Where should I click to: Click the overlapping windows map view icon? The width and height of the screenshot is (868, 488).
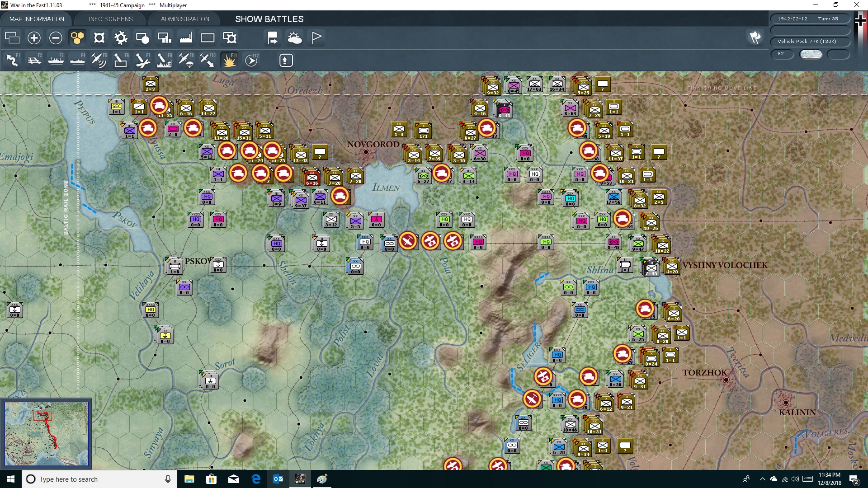pyautogui.click(x=12, y=38)
